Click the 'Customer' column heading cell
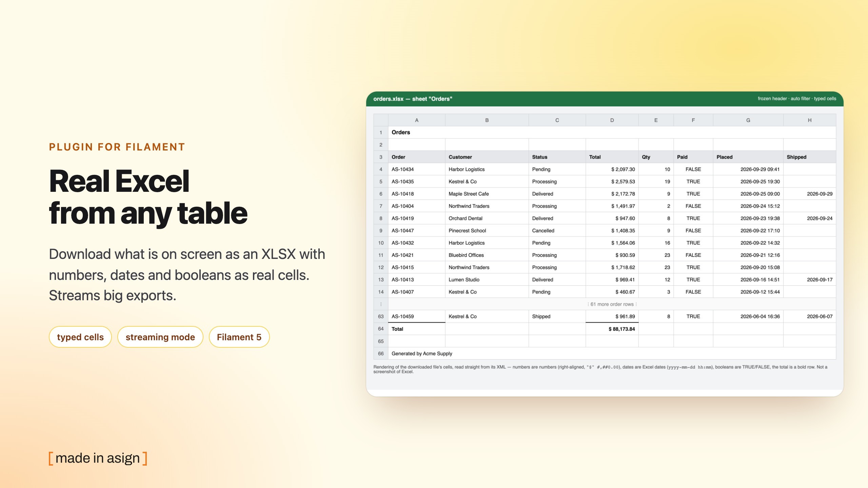The image size is (868, 488). pos(487,157)
